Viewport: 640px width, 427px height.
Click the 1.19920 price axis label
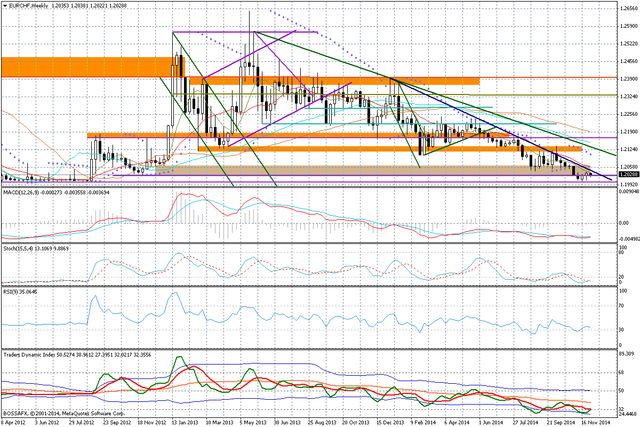coord(629,185)
